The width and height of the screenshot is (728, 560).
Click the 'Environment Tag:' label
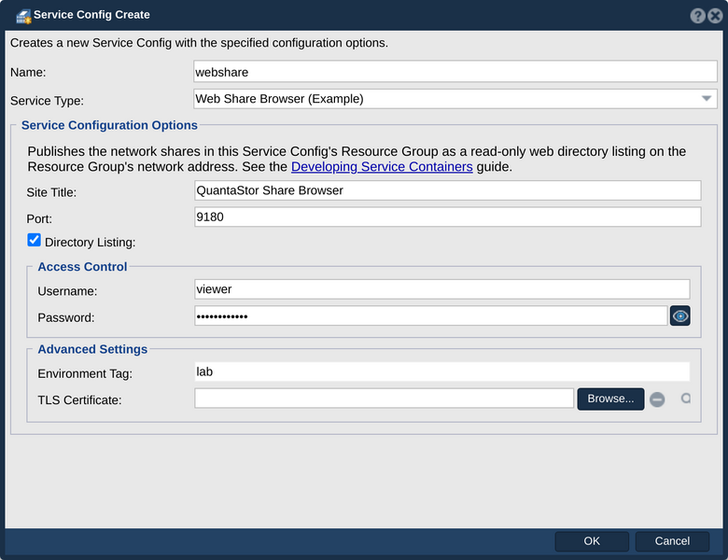85,373
